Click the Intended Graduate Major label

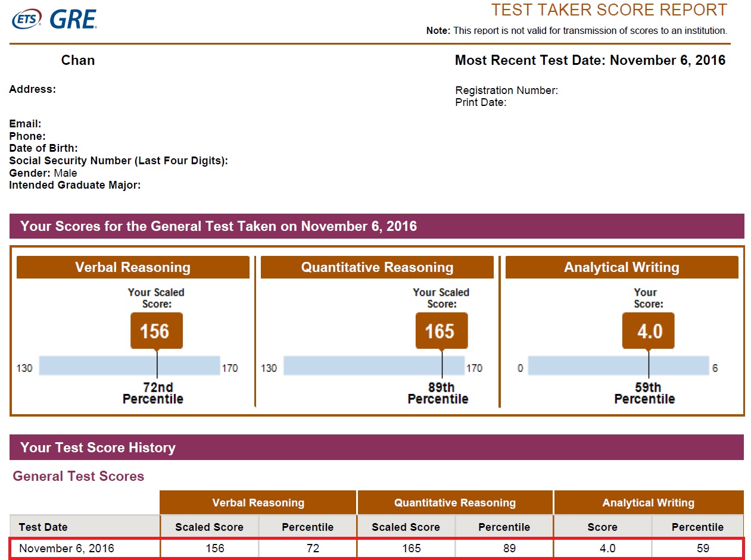pyautogui.click(x=74, y=185)
